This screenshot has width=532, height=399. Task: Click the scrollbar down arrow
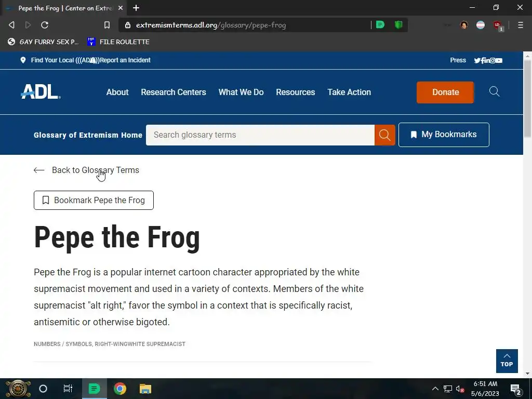point(528,374)
